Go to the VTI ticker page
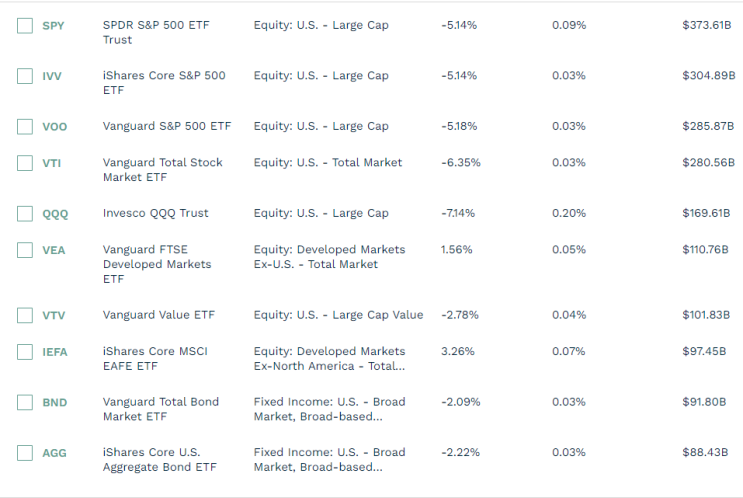The image size is (743, 498). pos(52,163)
